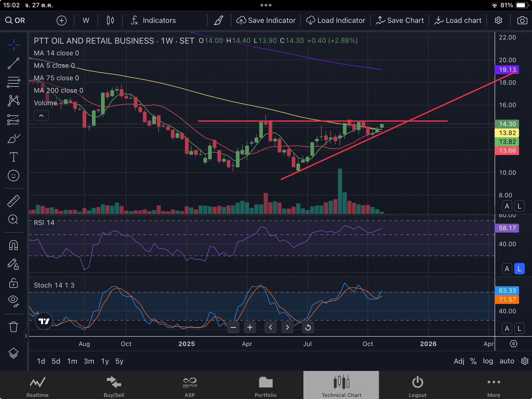Open the Buy/Sell tab
Screen dimensions: 532x399
click(x=114, y=385)
